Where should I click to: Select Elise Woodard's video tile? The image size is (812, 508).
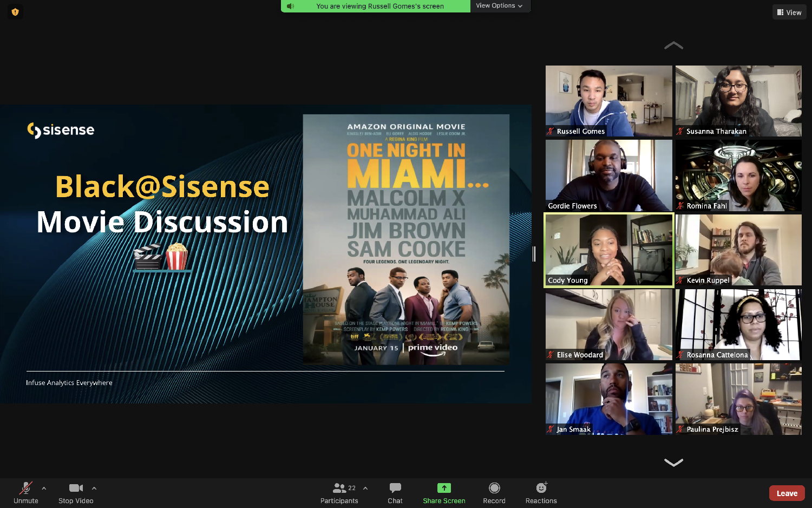coord(609,324)
